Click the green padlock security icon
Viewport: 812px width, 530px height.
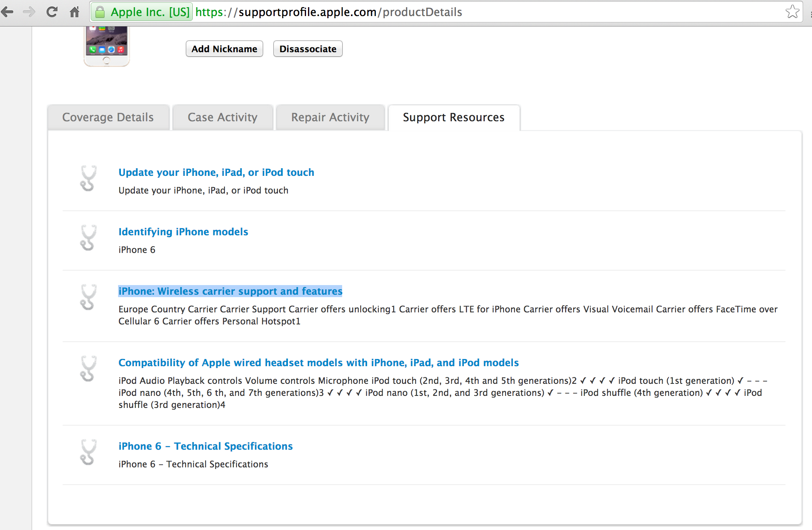coord(100,12)
